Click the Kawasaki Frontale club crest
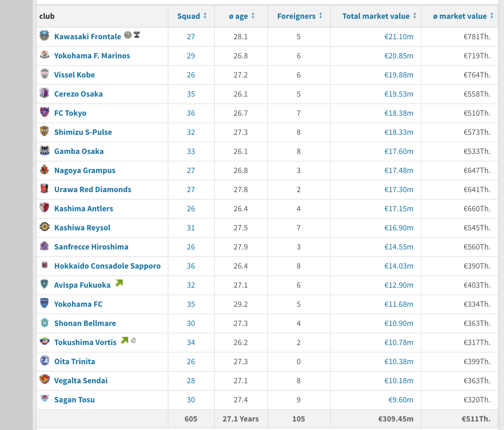Screen dimensions: 504x430 point(44,36)
